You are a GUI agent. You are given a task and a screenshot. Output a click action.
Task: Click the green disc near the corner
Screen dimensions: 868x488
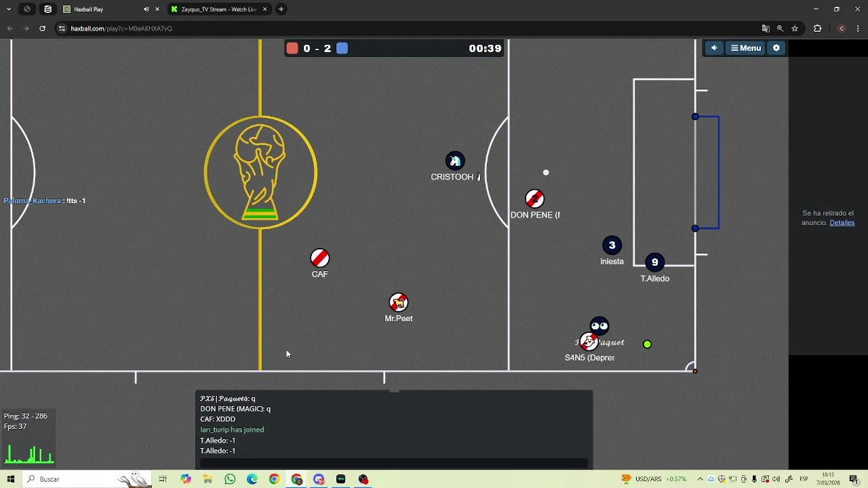[x=647, y=344]
